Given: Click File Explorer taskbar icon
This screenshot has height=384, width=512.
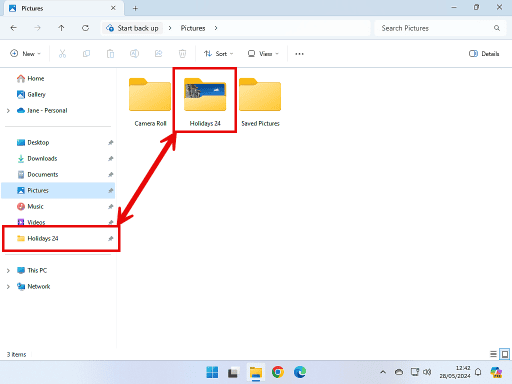Looking at the screenshot, I should pos(256,372).
